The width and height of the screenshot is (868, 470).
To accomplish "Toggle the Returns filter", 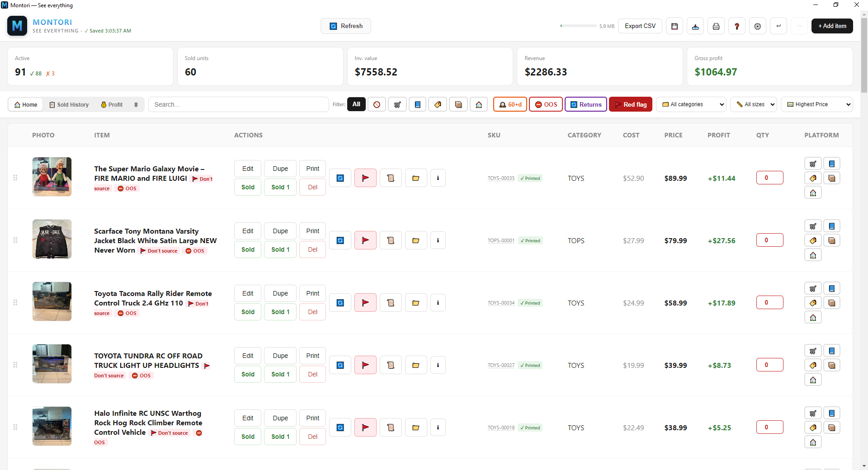I will click(586, 104).
